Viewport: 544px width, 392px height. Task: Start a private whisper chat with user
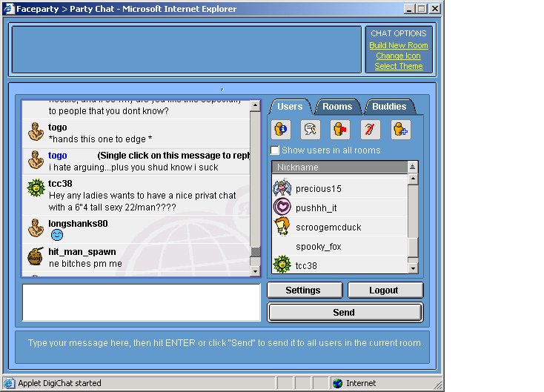(x=311, y=130)
